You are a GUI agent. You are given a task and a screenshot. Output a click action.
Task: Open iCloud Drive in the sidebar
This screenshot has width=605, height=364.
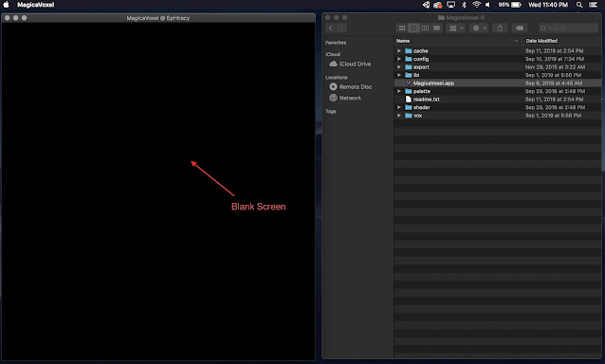click(x=350, y=64)
